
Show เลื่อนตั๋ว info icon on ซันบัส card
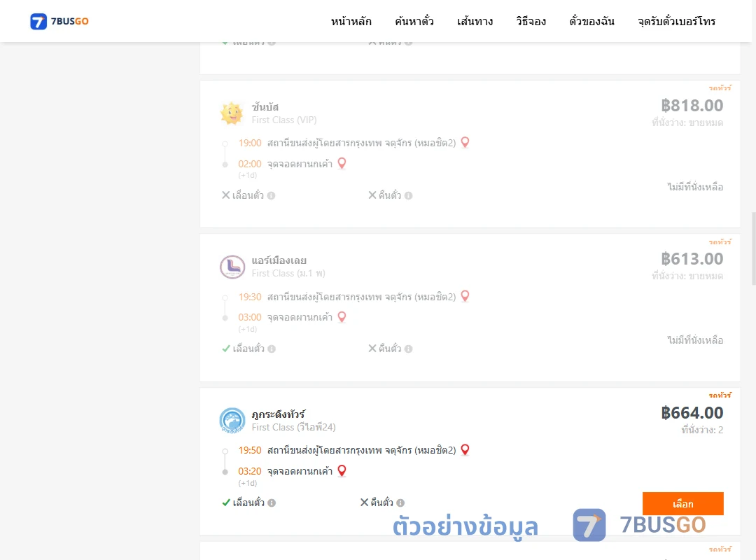(x=272, y=195)
